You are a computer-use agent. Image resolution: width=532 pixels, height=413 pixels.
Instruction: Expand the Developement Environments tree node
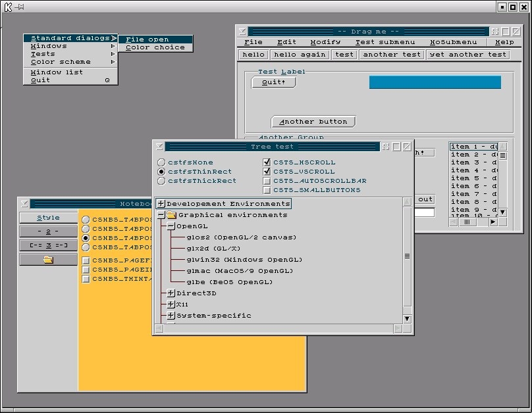(161, 204)
